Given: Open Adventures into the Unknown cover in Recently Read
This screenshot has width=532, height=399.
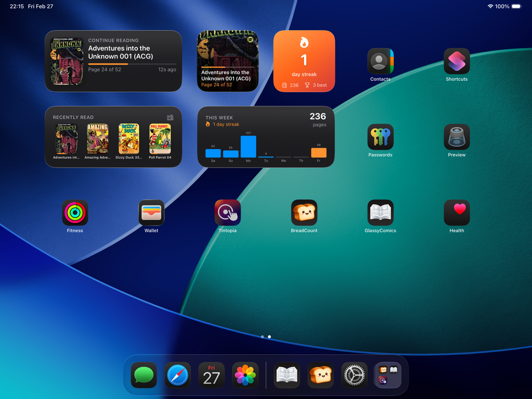Looking at the screenshot, I should point(66,139).
